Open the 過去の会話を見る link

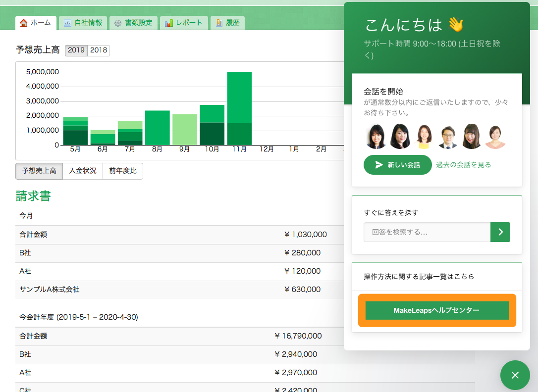[x=463, y=165]
